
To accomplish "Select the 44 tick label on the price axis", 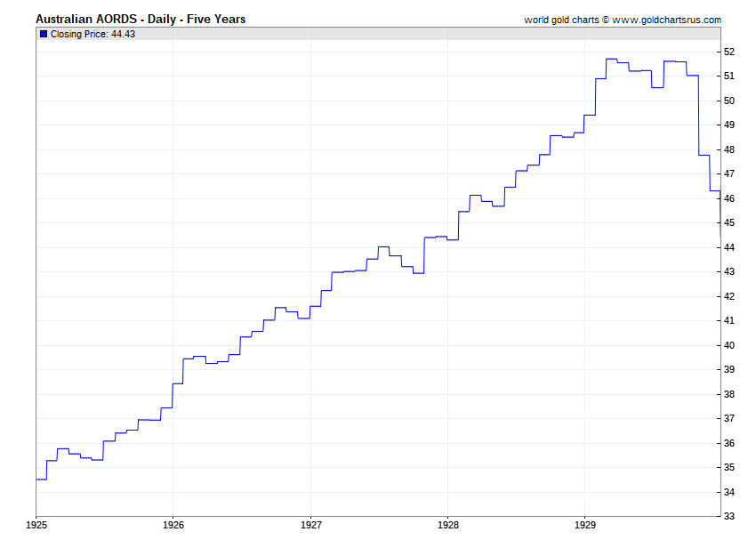I will click(728, 247).
